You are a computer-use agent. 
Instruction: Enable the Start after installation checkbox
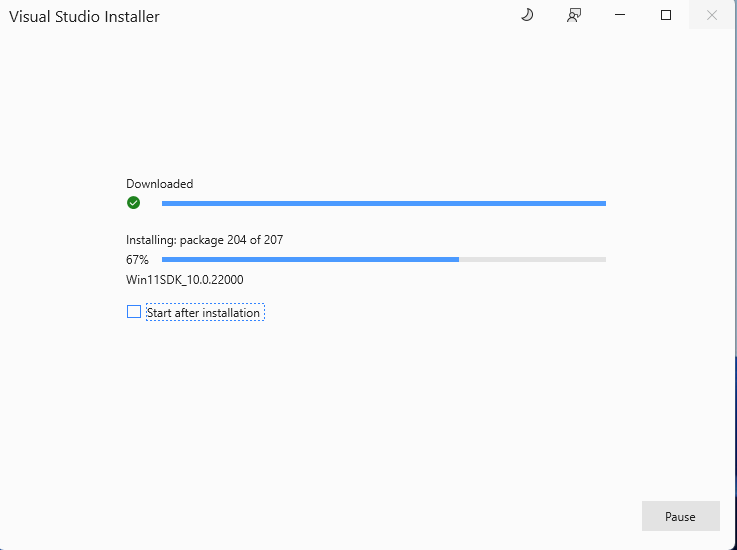pos(134,312)
